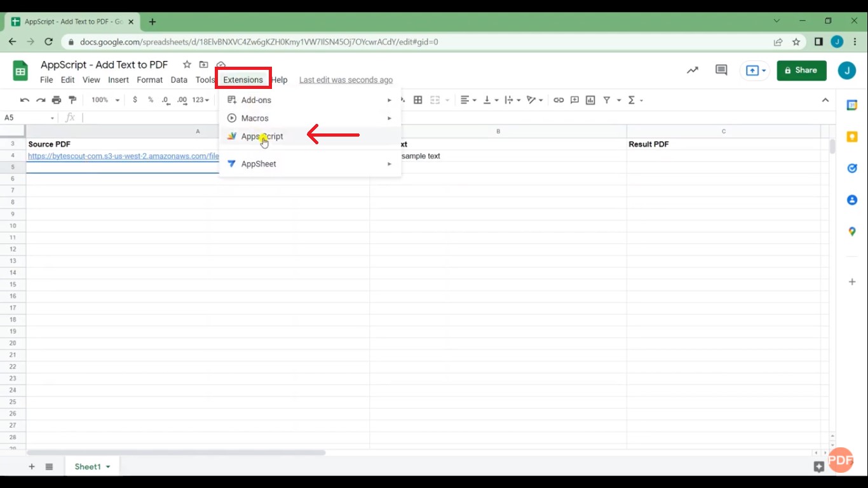
Task: Open the bytescout amazonaws URL link
Action: 123,156
